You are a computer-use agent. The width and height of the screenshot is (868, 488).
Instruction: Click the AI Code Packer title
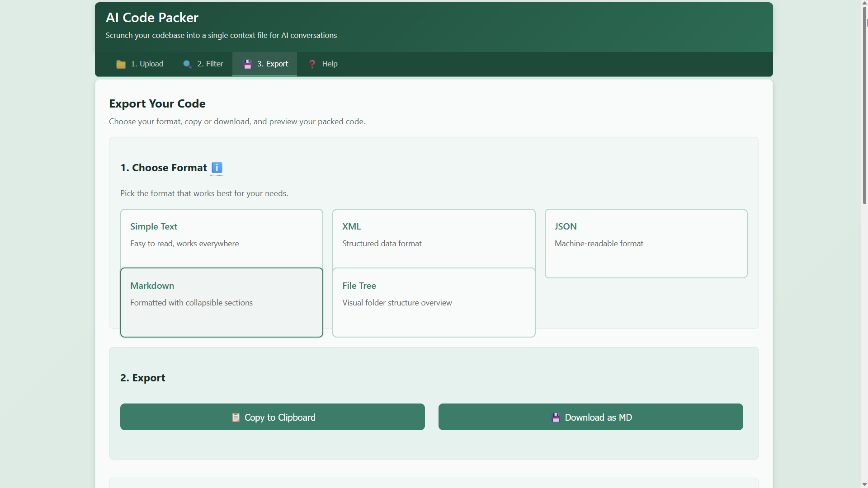(152, 18)
